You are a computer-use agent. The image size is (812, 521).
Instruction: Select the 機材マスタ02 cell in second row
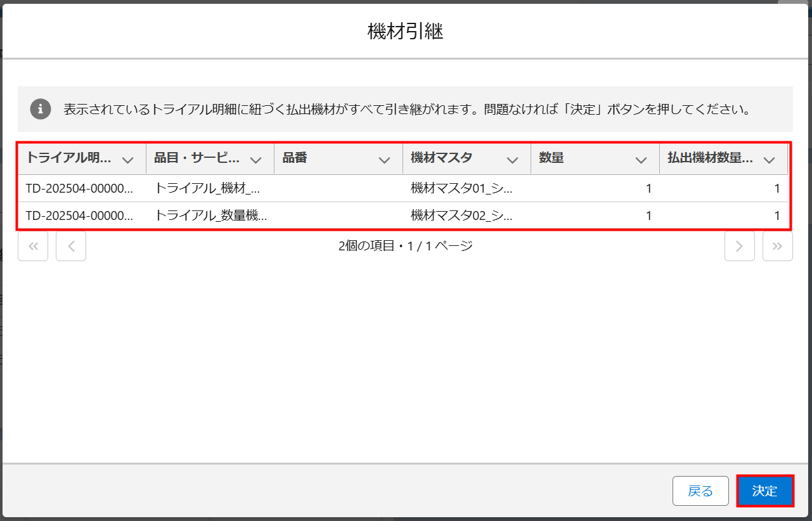tap(461, 215)
